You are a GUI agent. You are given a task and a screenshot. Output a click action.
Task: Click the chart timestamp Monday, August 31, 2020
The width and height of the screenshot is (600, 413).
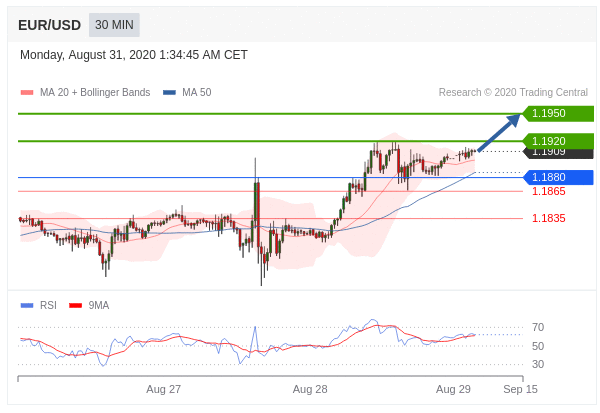[134, 55]
